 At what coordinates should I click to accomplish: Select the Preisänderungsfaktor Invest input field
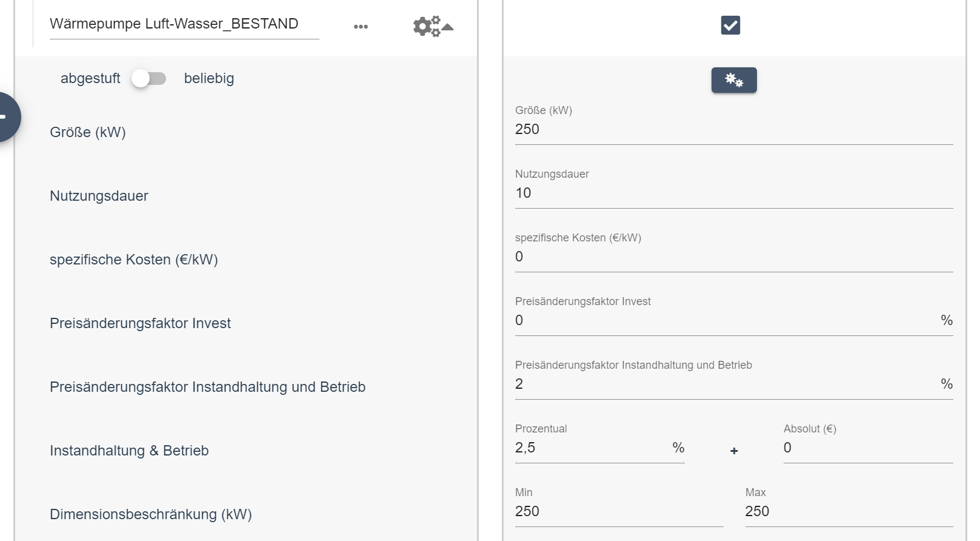tap(724, 321)
